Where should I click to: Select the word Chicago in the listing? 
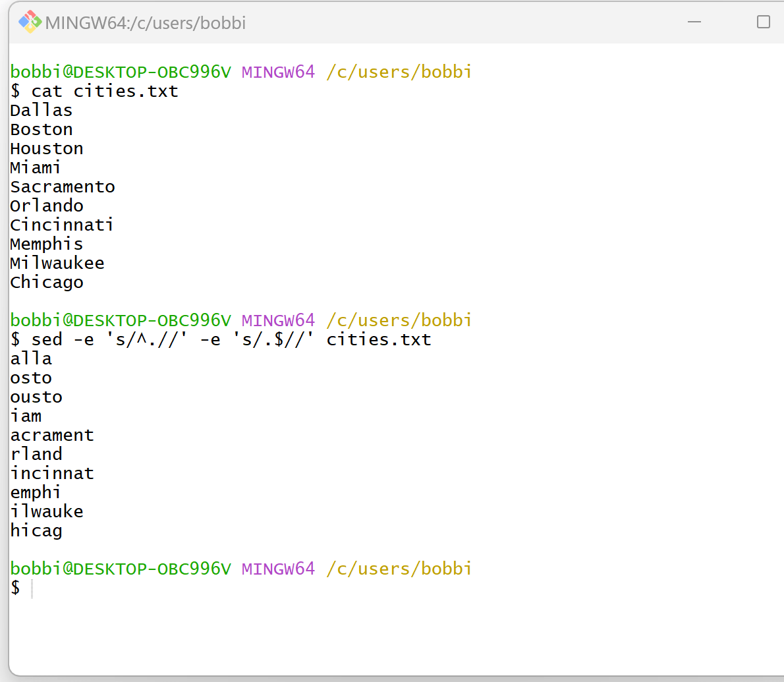point(46,282)
